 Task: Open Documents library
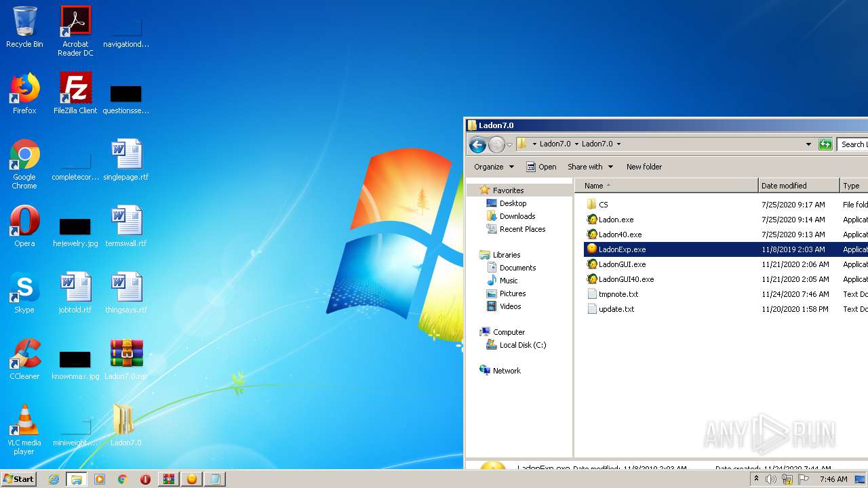coord(517,268)
